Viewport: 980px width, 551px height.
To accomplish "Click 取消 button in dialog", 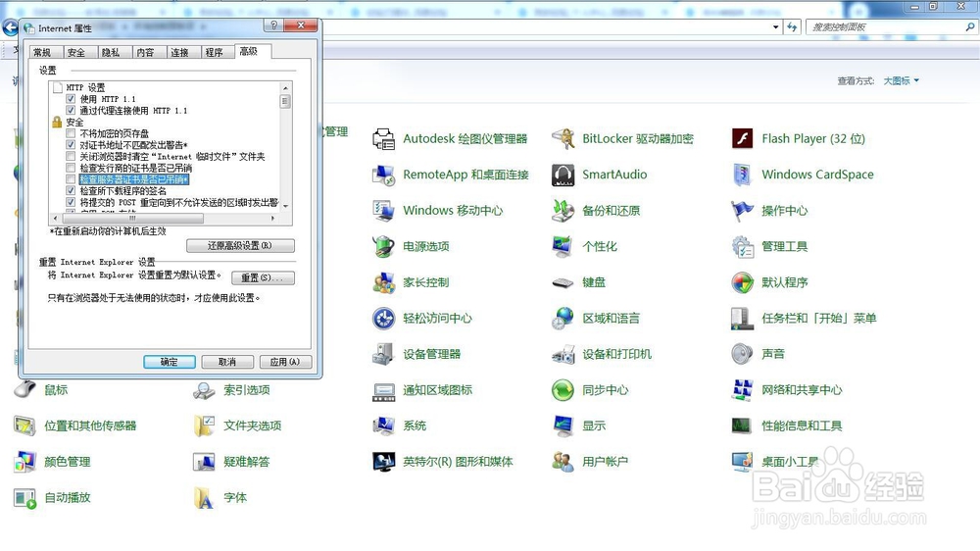I will (227, 362).
